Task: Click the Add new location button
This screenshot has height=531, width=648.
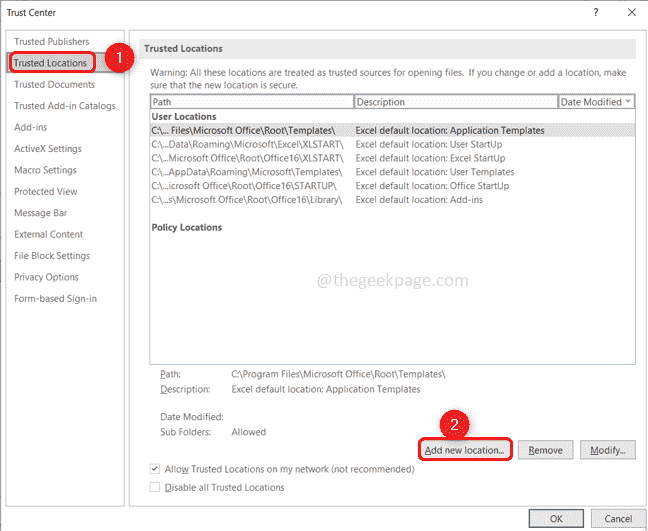Action: 464,450
